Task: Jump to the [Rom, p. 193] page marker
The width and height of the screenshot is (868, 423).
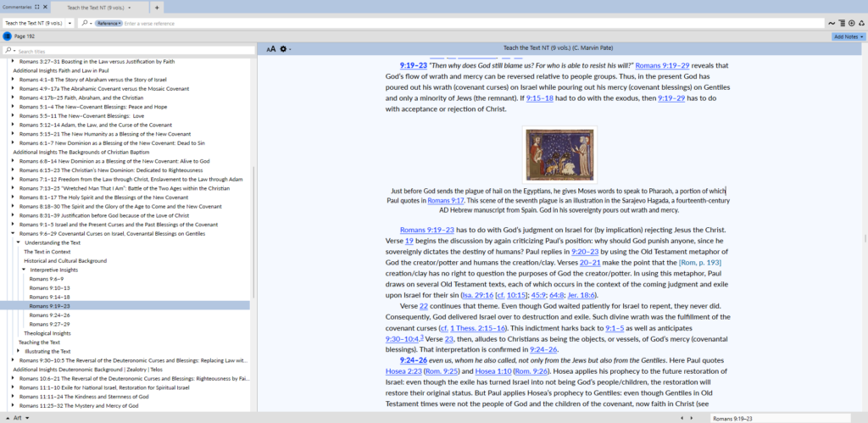Action: click(699, 263)
